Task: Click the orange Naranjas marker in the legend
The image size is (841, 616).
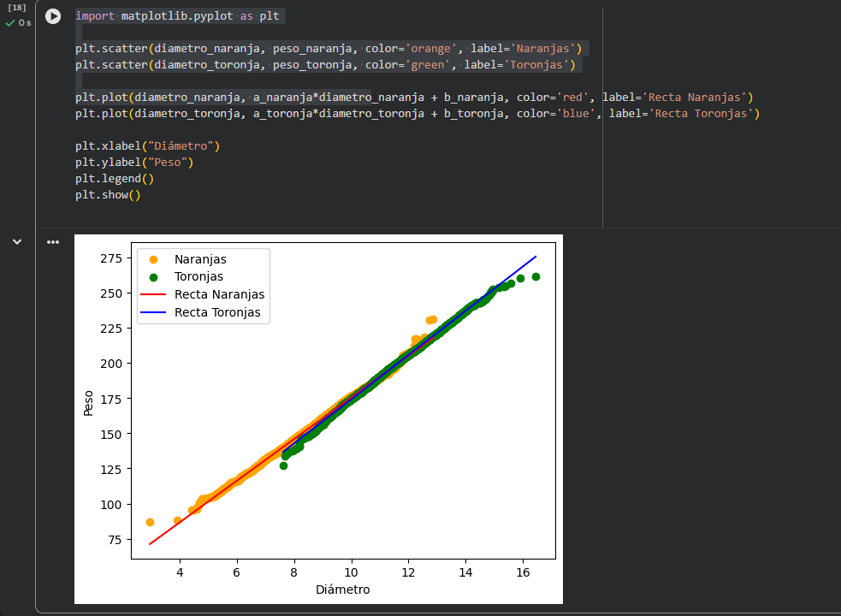Action: pyautogui.click(x=153, y=259)
